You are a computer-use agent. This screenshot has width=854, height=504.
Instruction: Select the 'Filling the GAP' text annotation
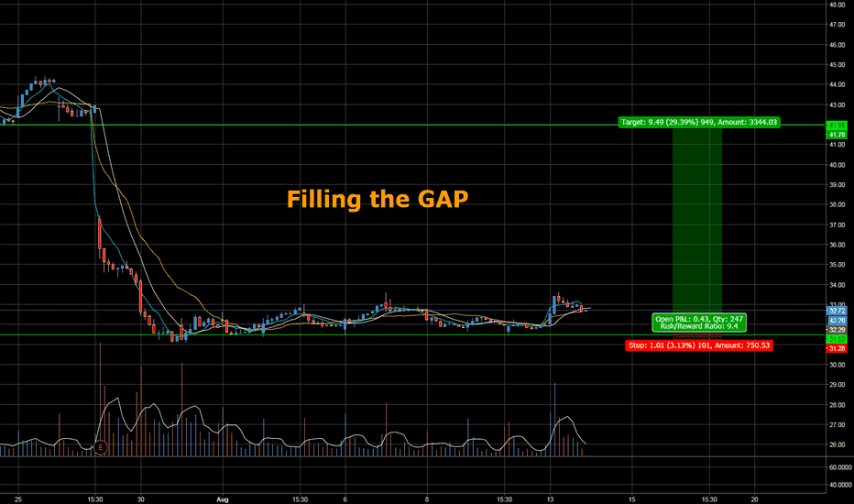(378, 199)
